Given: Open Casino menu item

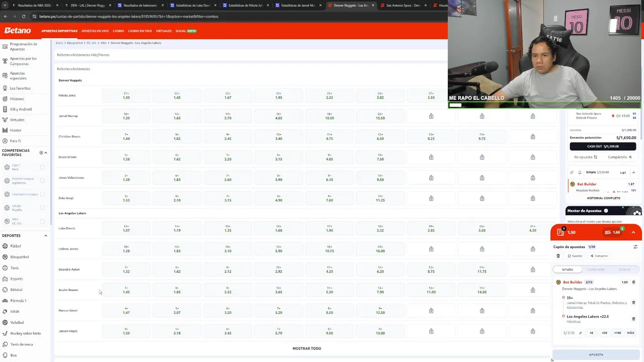Looking at the screenshot, I should click(x=118, y=31).
